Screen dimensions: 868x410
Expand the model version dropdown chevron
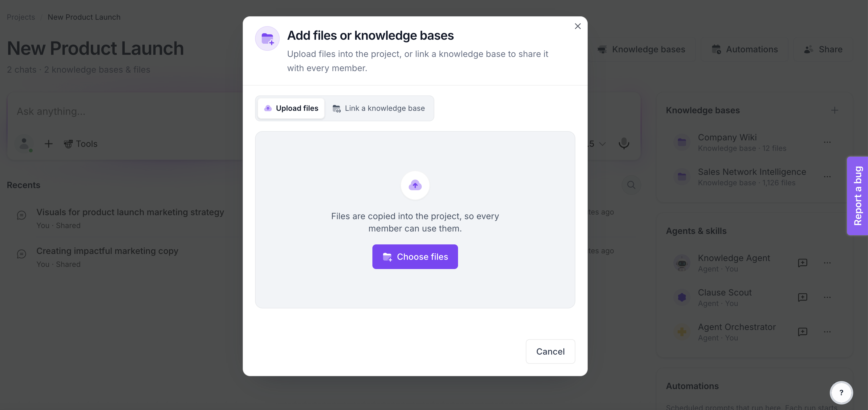coord(602,144)
